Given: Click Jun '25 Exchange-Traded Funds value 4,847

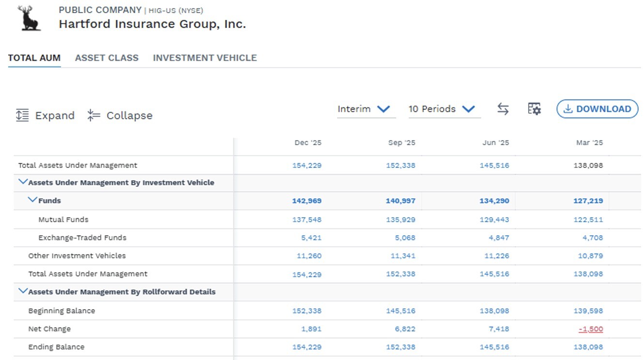Looking at the screenshot, I should click(499, 238).
